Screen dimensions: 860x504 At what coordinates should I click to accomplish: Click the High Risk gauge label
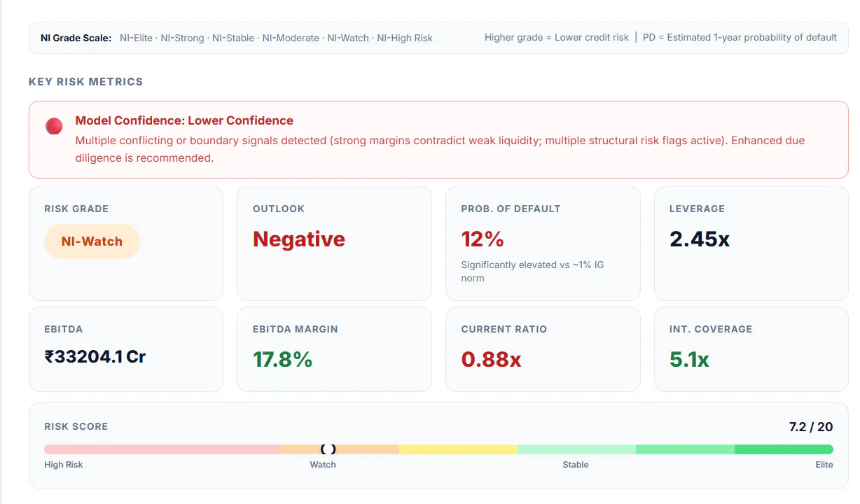pos(64,465)
